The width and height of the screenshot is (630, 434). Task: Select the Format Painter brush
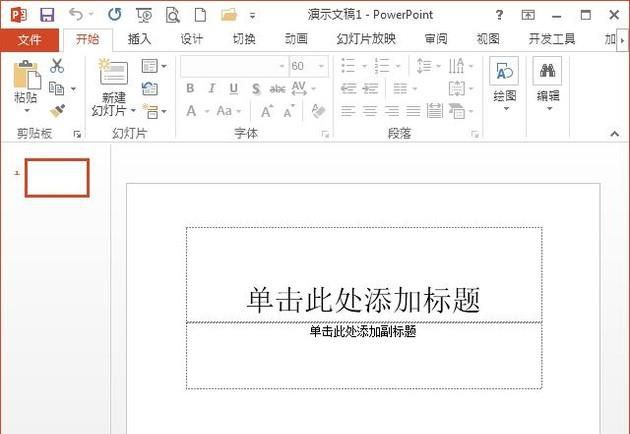pos(57,111)
